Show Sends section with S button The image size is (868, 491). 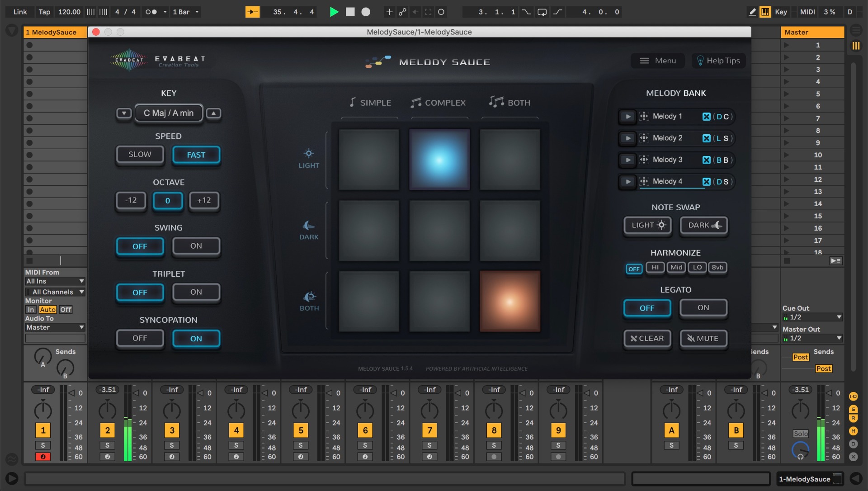click(x=853, y=409)
